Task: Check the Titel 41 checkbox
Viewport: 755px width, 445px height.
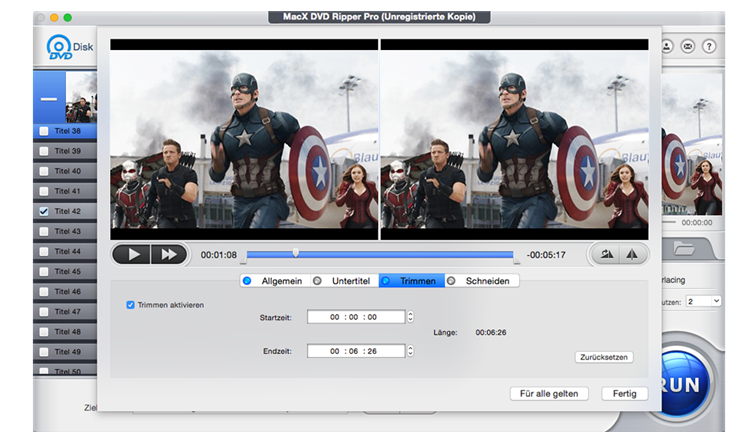Action: coord(44,191)
